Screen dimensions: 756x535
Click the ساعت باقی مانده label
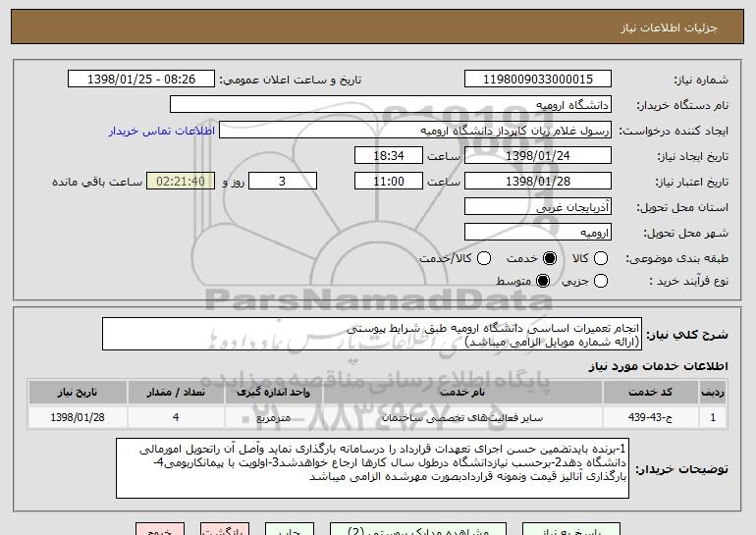(97, 182)
